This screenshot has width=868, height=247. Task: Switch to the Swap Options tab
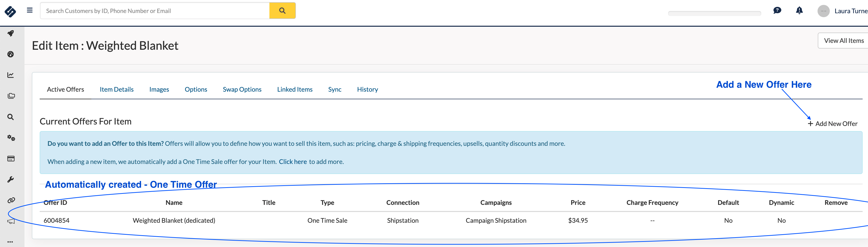pos(242,89)
